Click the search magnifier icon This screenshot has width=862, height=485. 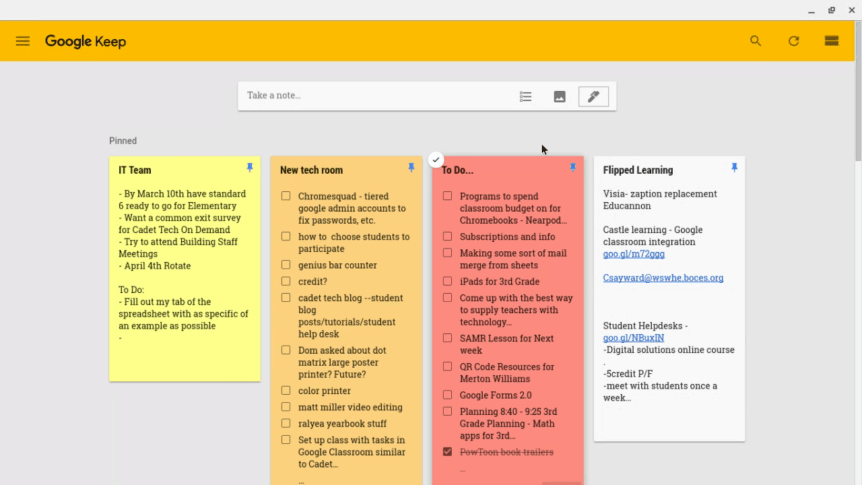755,41
